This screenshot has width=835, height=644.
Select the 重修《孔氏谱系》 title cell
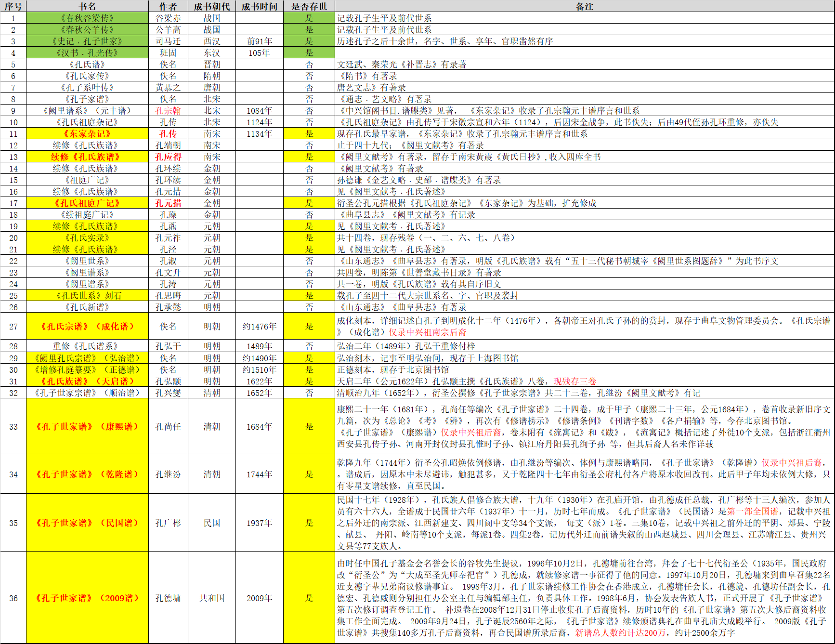(87, 346)
